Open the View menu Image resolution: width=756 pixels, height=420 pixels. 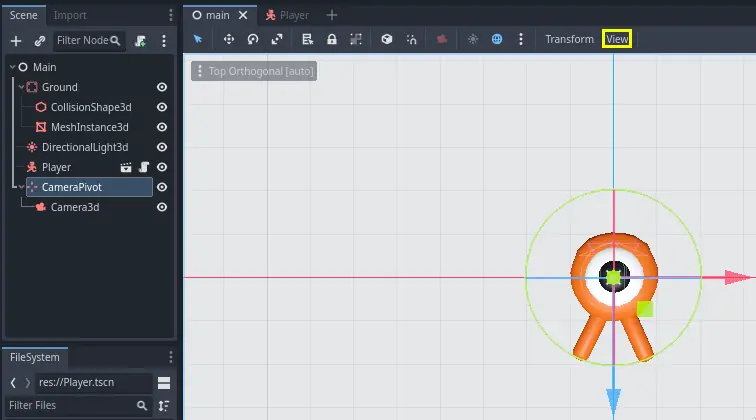(x=617, y=39)
